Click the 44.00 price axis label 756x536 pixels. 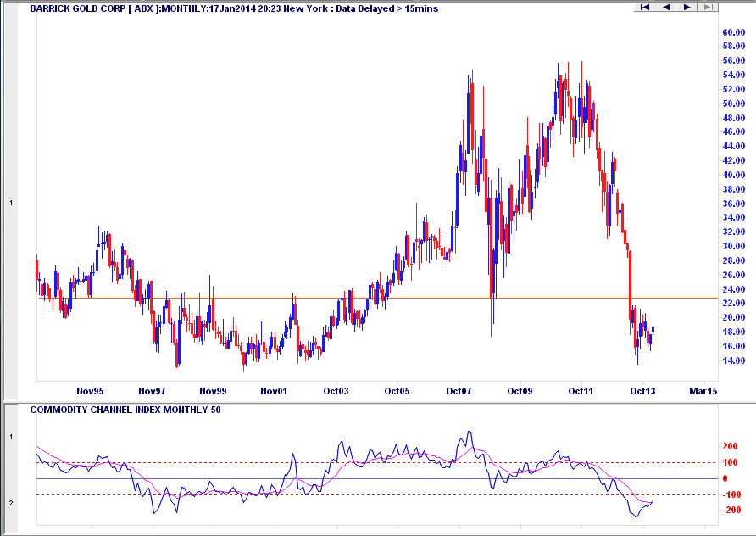[x=734, y=146]
